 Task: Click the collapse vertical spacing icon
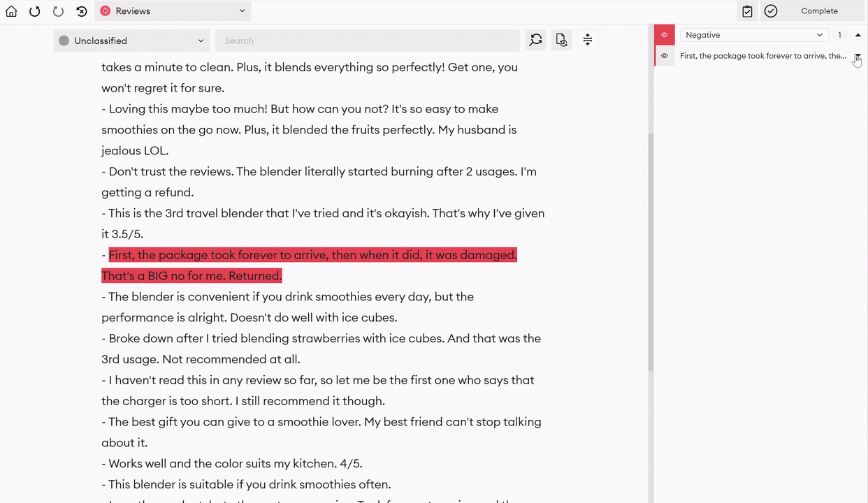pos(588,41)
